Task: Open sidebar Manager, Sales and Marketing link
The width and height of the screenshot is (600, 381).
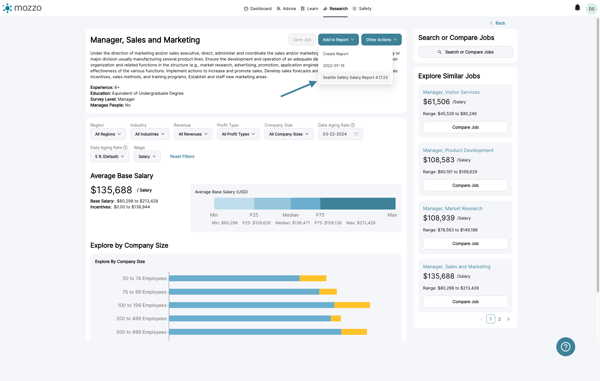Action: (457, 267)
